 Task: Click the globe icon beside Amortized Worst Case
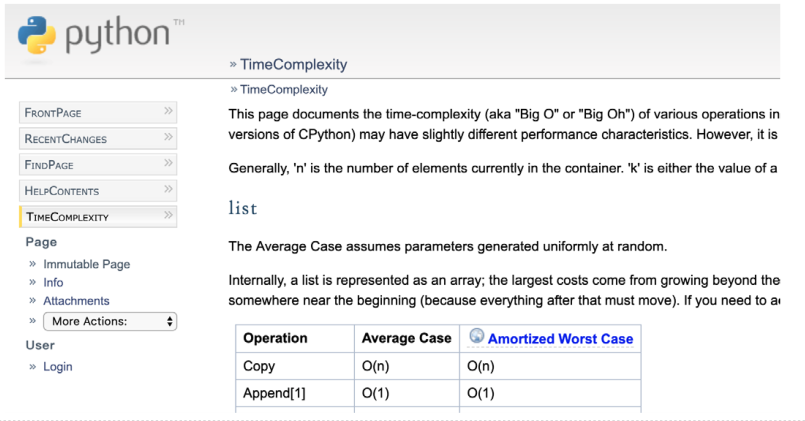[476, 336]
